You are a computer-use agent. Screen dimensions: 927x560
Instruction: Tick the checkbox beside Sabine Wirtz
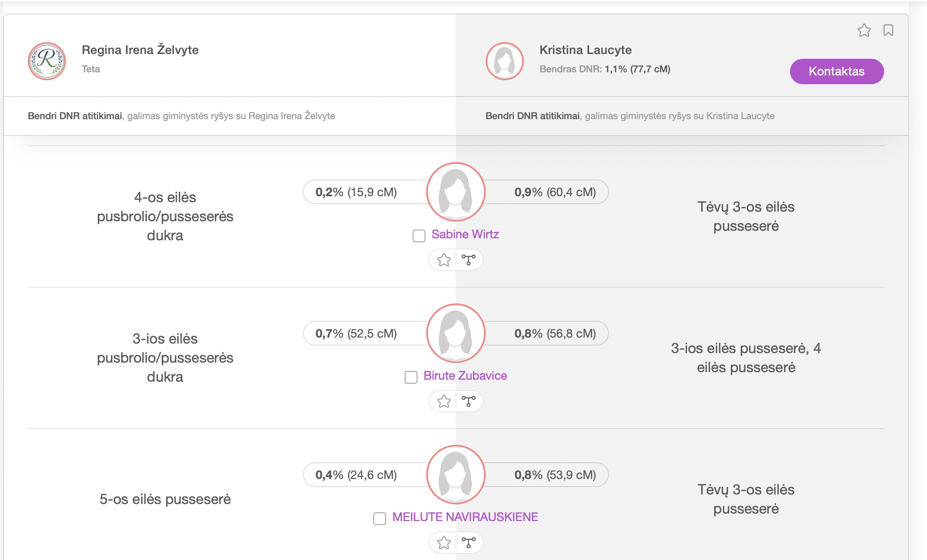coord(419,236)
